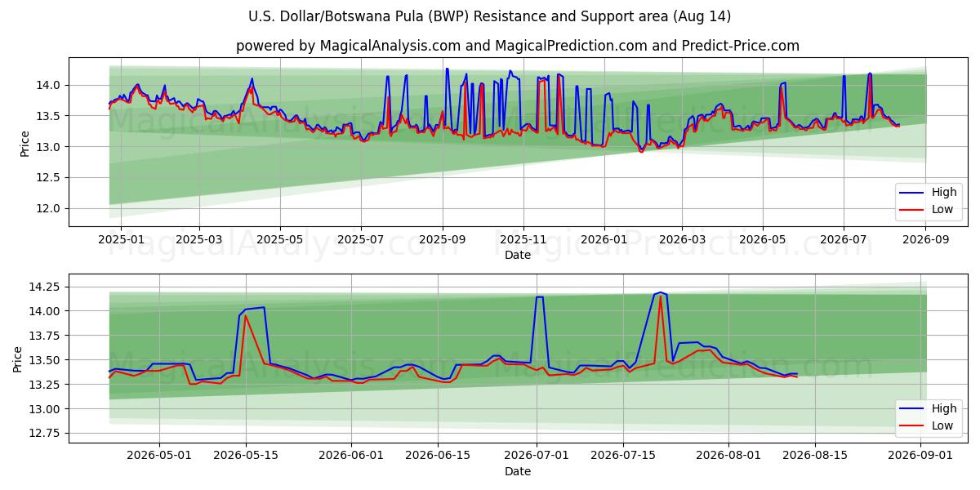This screenshot has height=490, width=980.
Task: Click the 2025-05 tick label
Action: (280, 240)
